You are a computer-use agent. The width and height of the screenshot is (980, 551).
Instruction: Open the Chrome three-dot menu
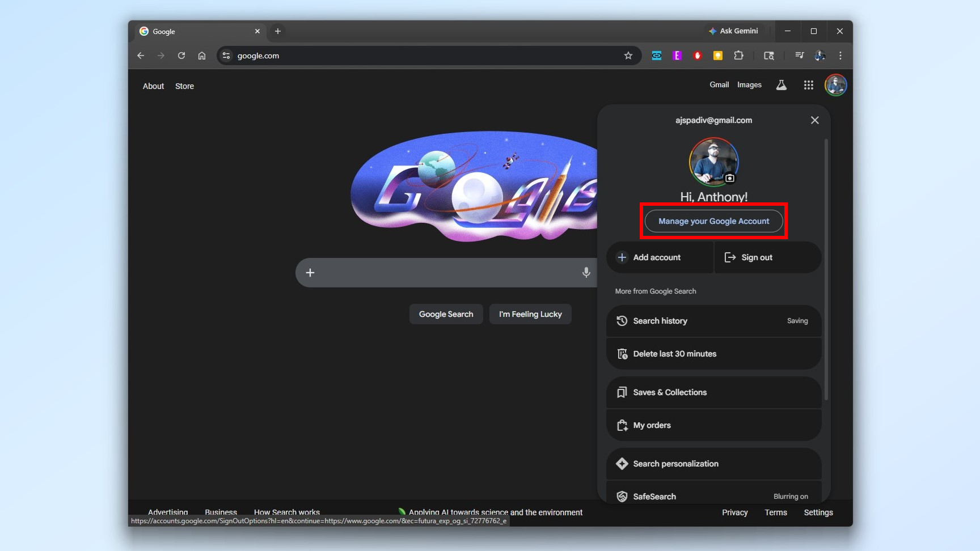point(840,55)
